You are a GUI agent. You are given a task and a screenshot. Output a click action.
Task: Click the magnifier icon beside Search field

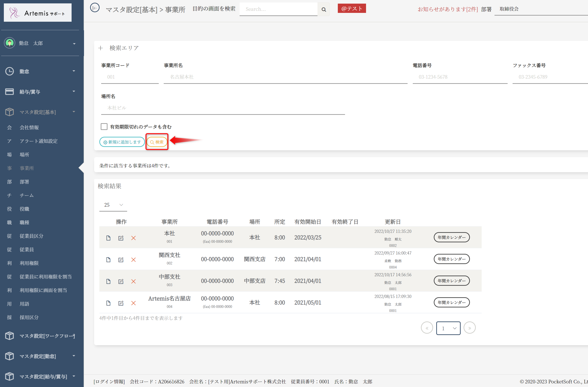[x=323, y=9]
